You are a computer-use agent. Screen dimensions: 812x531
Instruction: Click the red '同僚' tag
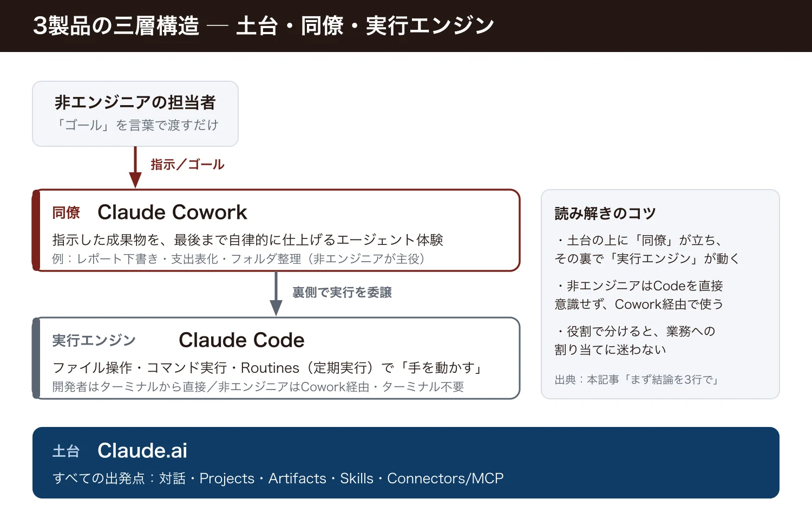click(66, 212)
